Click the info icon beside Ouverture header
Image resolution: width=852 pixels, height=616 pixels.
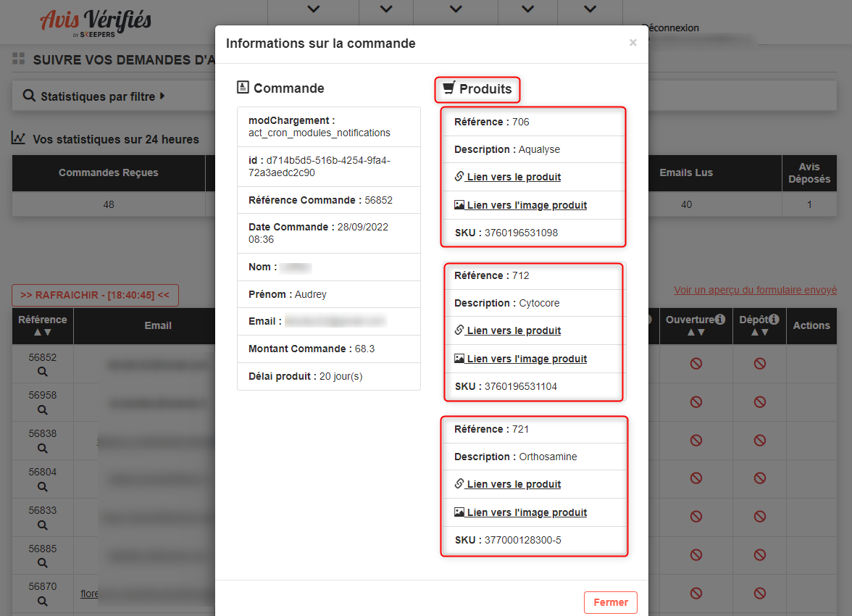click(x=719, y=319)
